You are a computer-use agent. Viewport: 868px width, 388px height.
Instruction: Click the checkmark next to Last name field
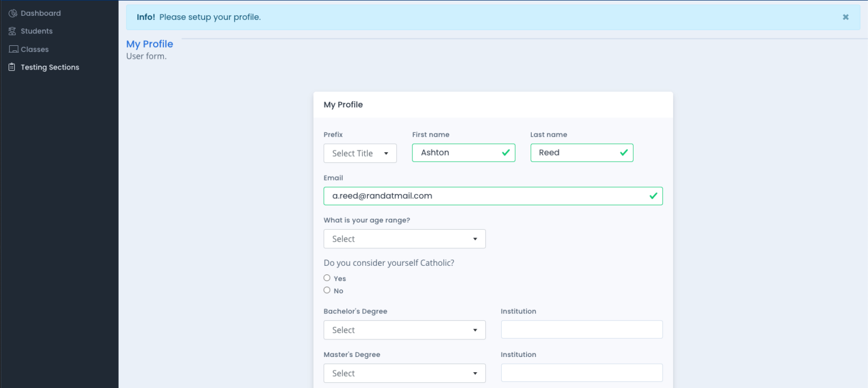coord(624,152)
